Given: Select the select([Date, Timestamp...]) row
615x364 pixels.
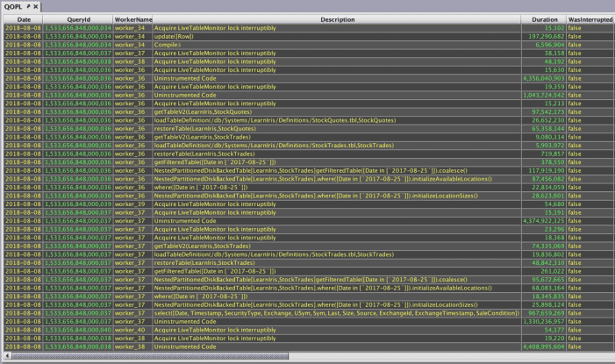Looking at the screenshot, I should 337,312.
